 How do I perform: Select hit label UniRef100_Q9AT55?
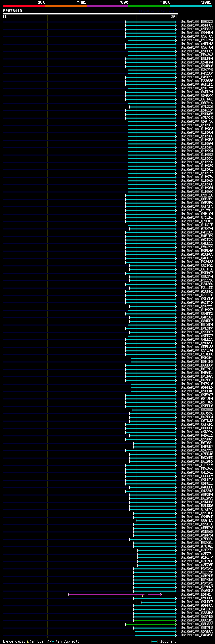pyautogui.click(x=197, y=88)
